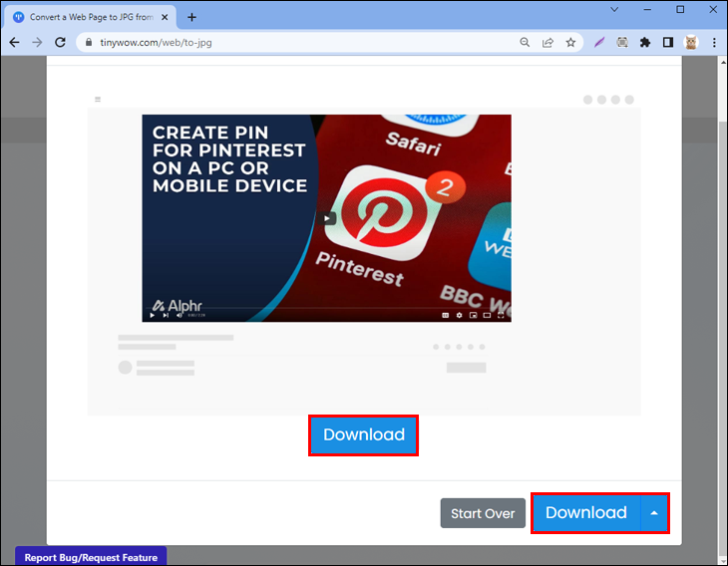Enter video fullscreen mode

click(501, 316)
